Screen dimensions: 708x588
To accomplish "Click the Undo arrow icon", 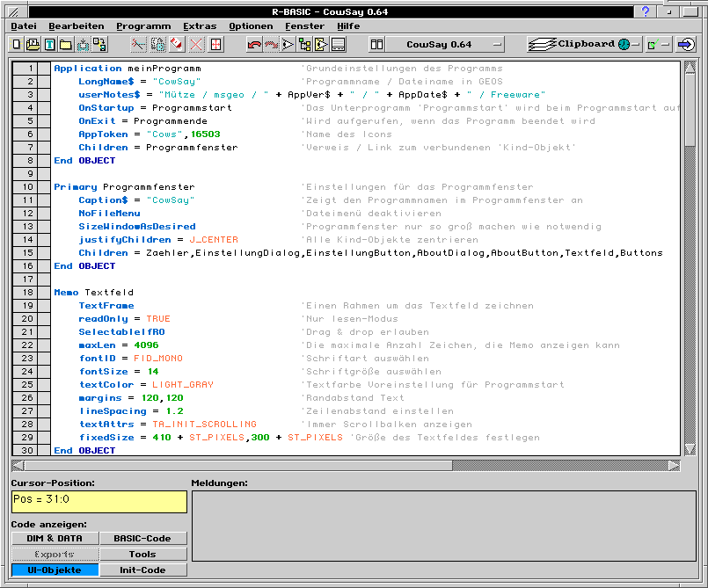I will click(253, 44).
